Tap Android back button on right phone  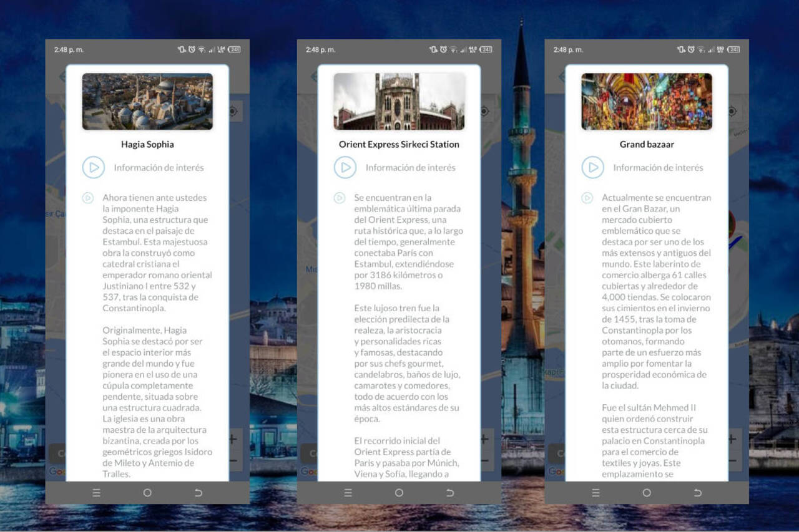click(x=698, y=493)
